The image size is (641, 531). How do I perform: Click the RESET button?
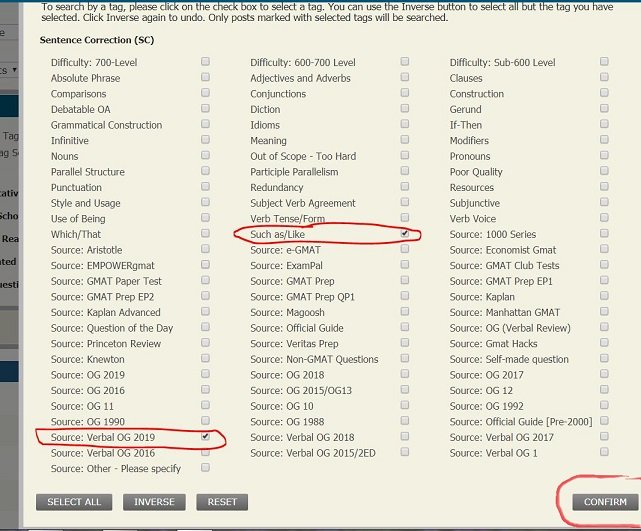click(222, 502)
